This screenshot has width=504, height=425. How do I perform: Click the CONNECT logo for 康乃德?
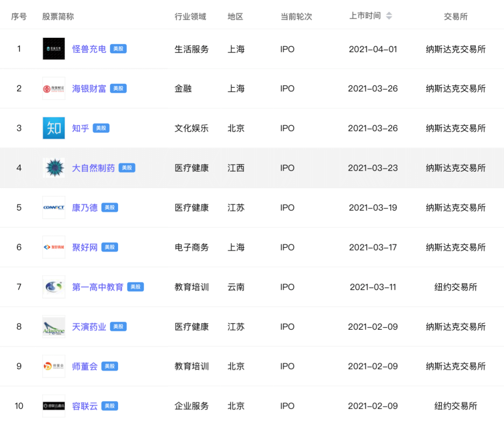pos(53,207)
